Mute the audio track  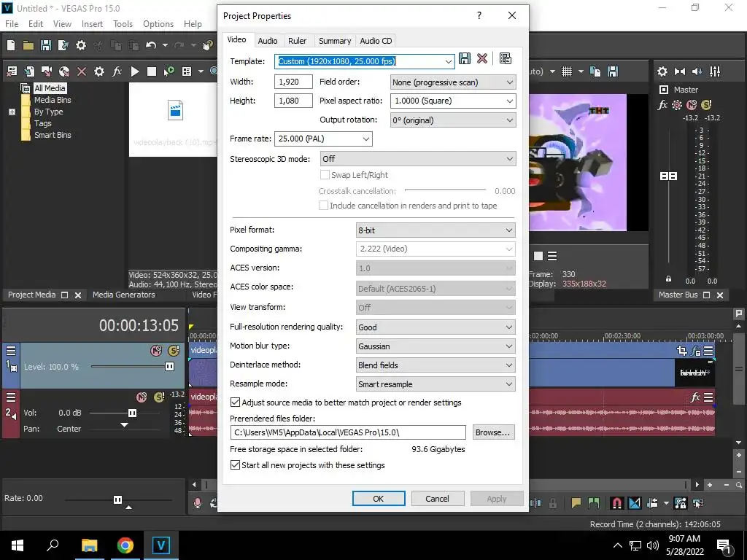pos(142,397)
